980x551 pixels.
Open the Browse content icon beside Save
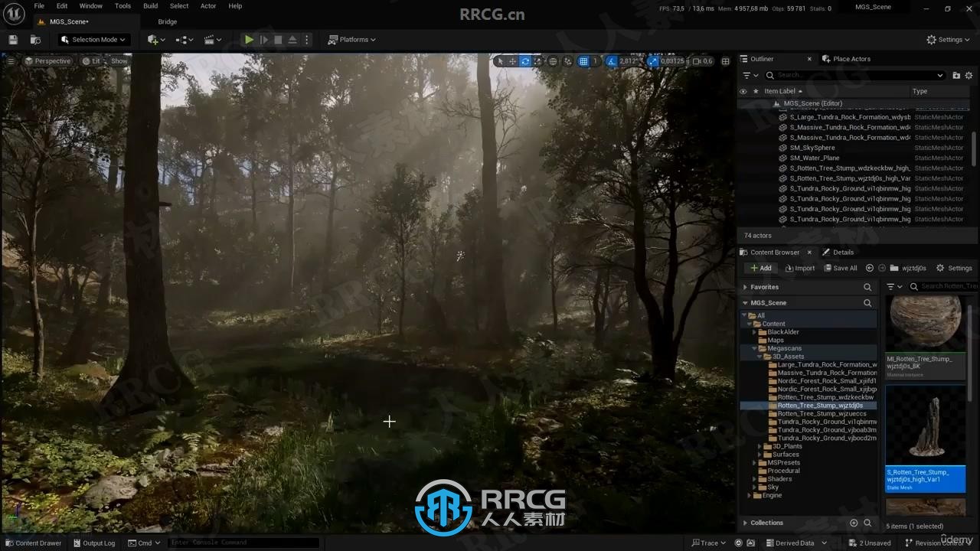tap(35, 40)
